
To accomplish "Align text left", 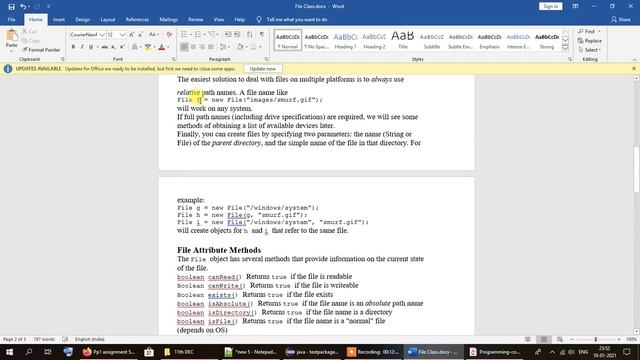I will [184, 47].
